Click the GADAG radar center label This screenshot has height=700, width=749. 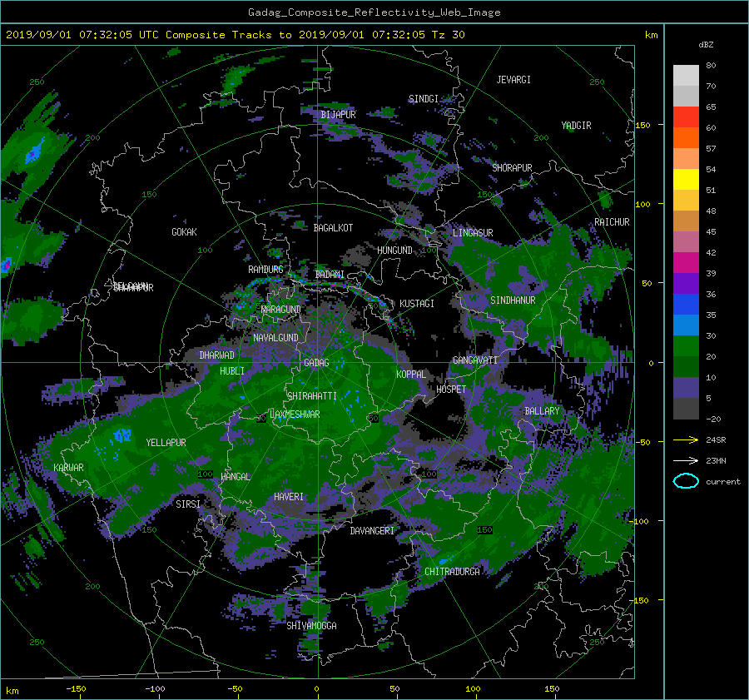pos(316,363)
